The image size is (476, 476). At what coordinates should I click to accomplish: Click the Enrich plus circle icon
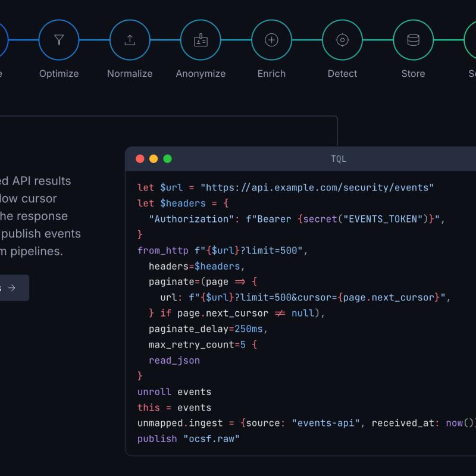point(271,40)
